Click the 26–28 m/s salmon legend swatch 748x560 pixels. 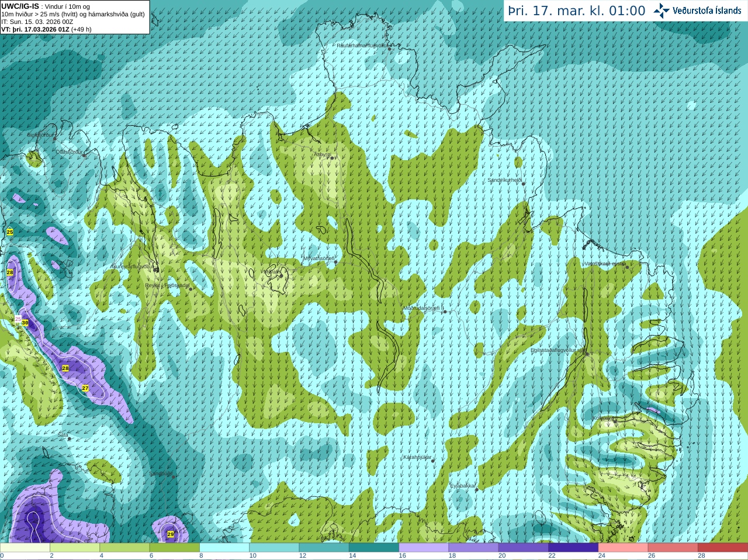pos(673,548)
